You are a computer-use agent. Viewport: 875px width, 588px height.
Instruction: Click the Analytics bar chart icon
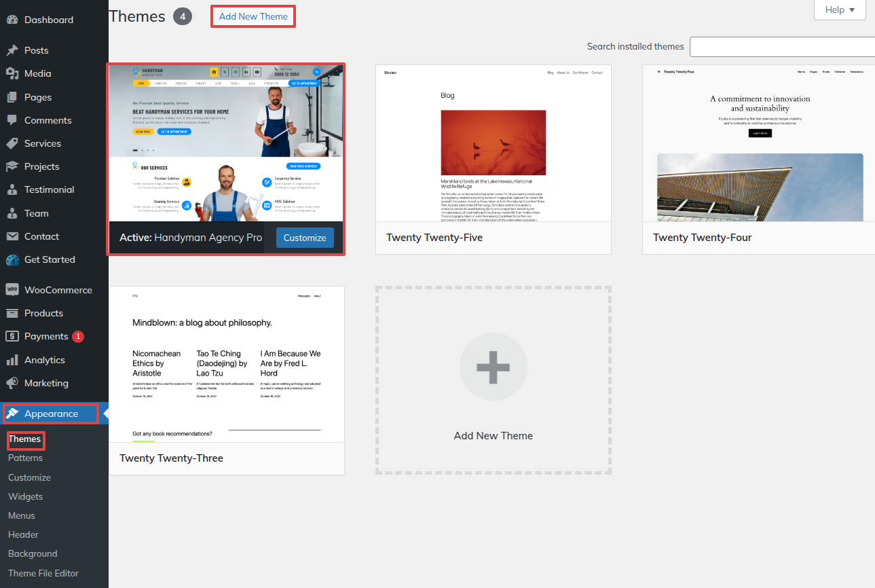tap(12, 360)
